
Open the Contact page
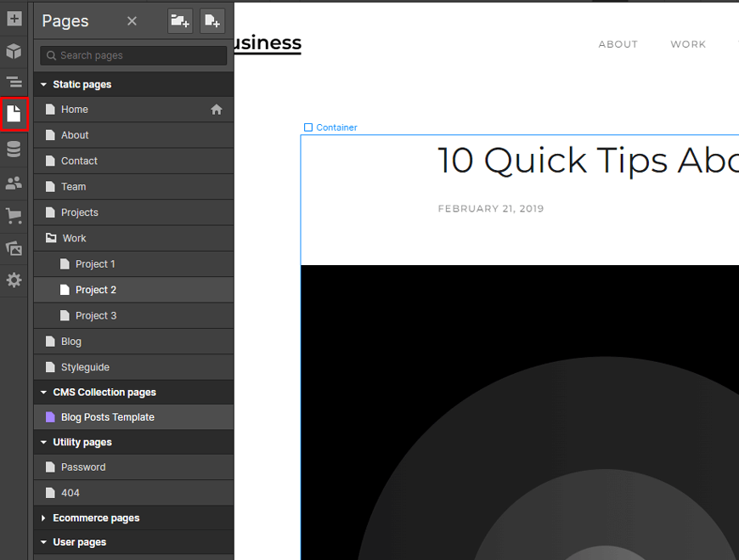click(x=134, y=161)
